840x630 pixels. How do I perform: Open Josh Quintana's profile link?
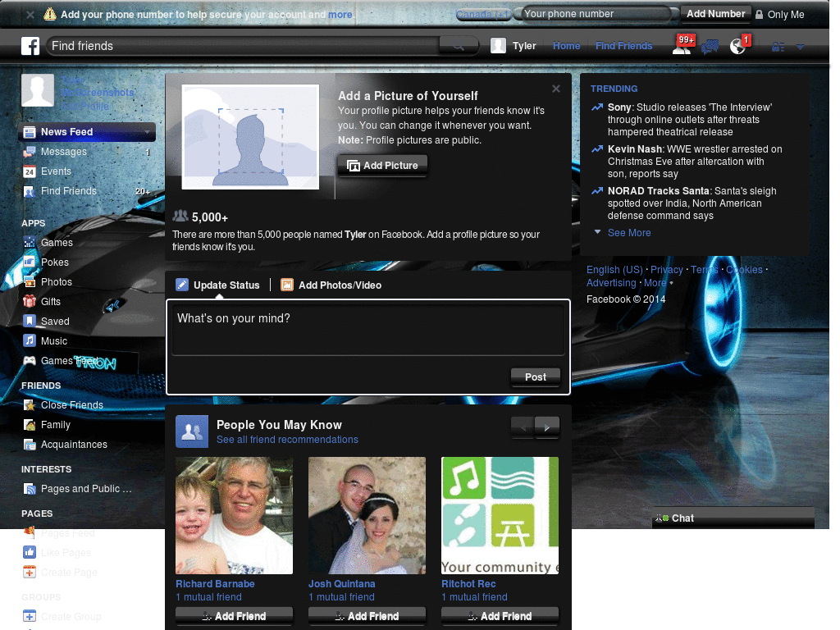click(342, 584)
